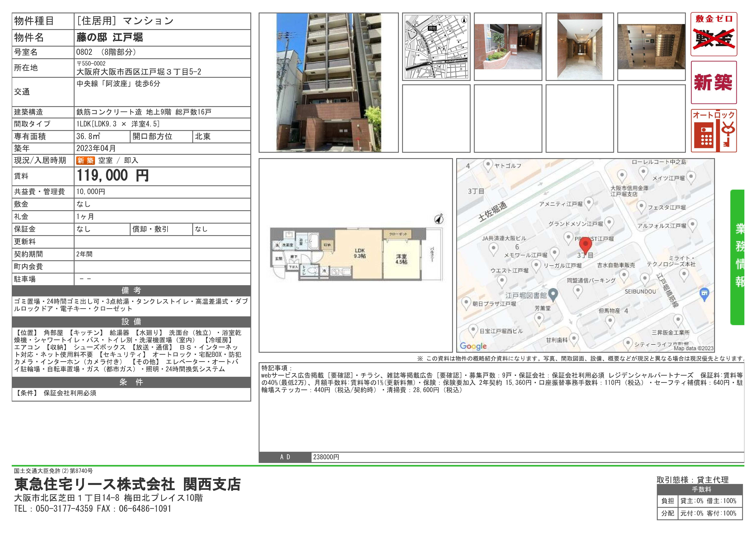
Task: Open the lobby corridor photo thumbnail
Action: tap(580, 46)
